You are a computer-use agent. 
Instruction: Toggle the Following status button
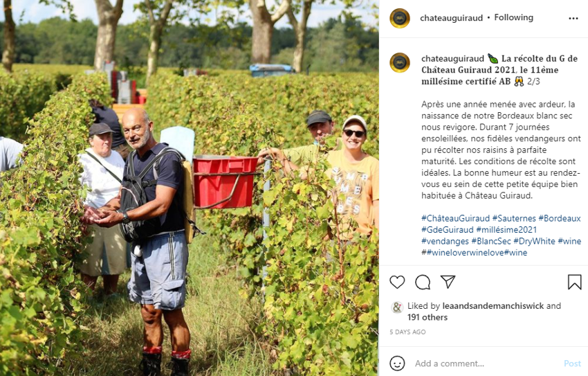tap(513, 17)
